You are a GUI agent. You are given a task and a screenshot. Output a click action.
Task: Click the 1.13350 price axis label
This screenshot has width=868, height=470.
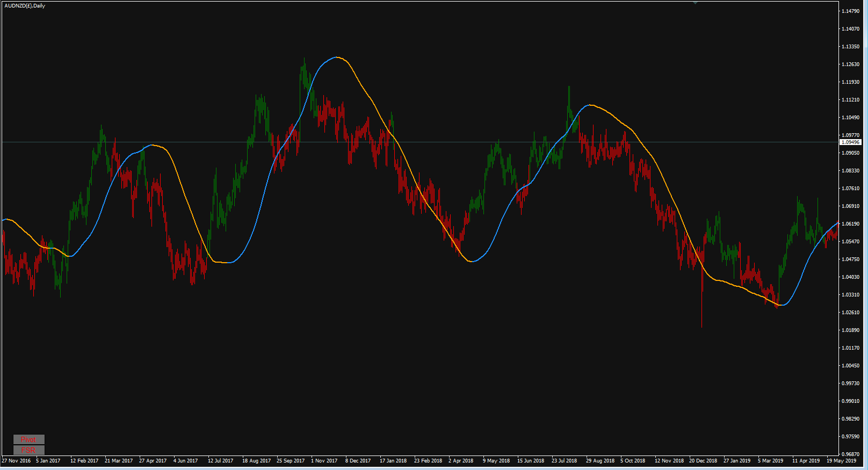pos(851,47)
